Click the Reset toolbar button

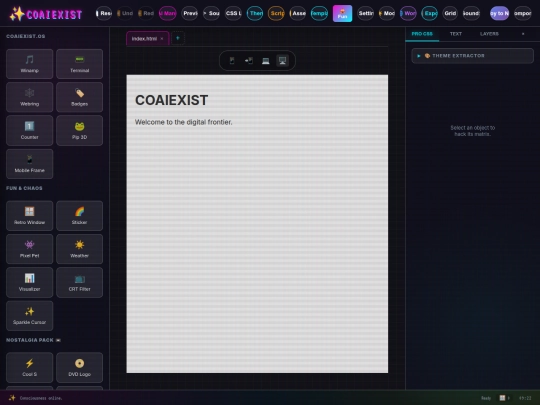point(104,13)
